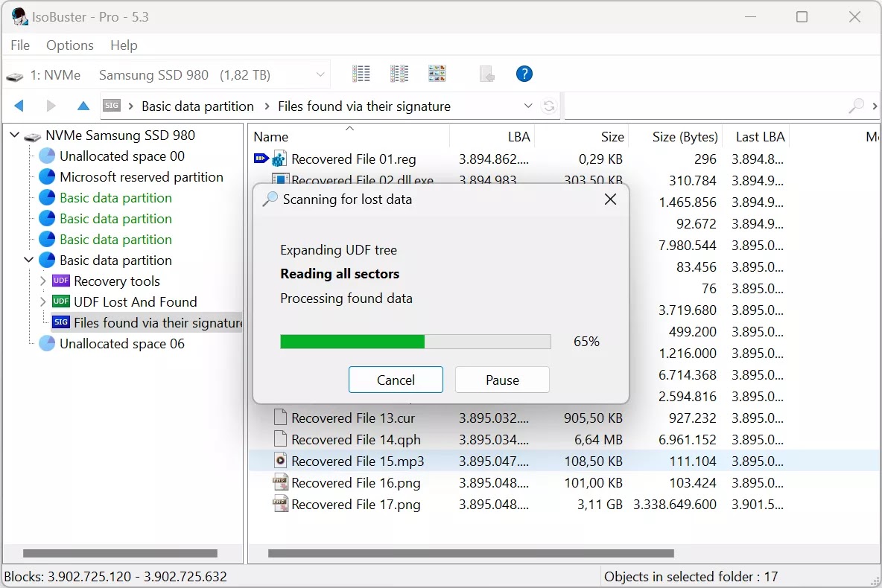Expand the UDF Lost And Found node
882x588 pixels.
[43, 301]
